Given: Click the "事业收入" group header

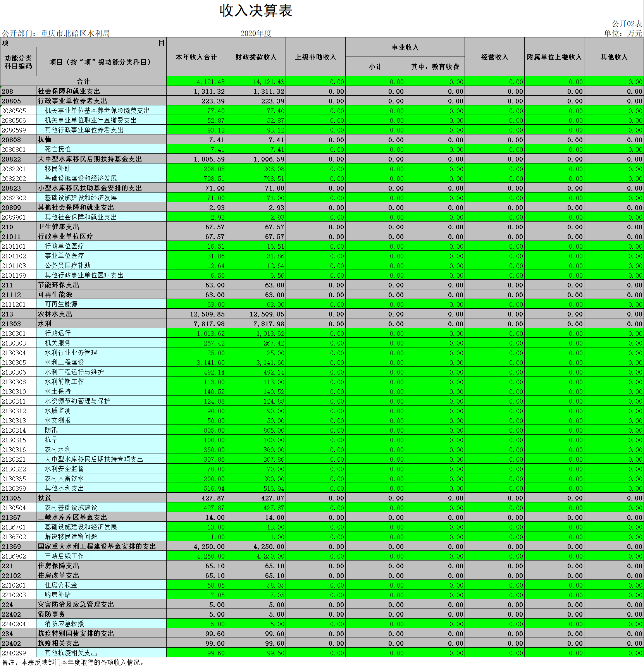Looking at the screenshot, I should point(405,47).
